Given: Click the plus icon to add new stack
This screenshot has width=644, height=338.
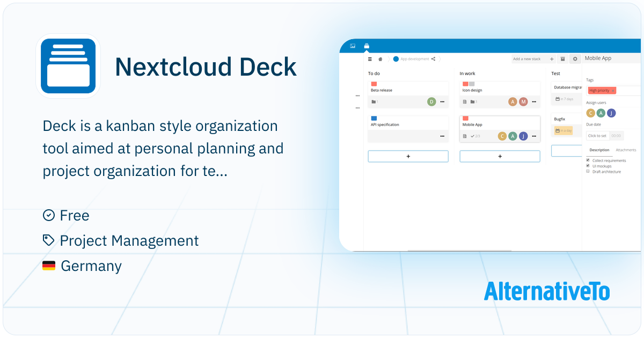Looking at the screenshot, I should pos(552,59).
